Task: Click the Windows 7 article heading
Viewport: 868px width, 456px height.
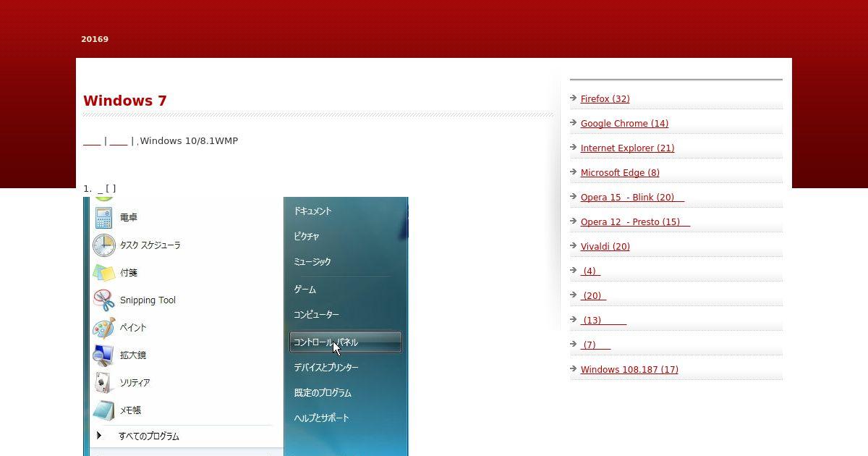Action: pyautogui.click(x=125, y=101)
